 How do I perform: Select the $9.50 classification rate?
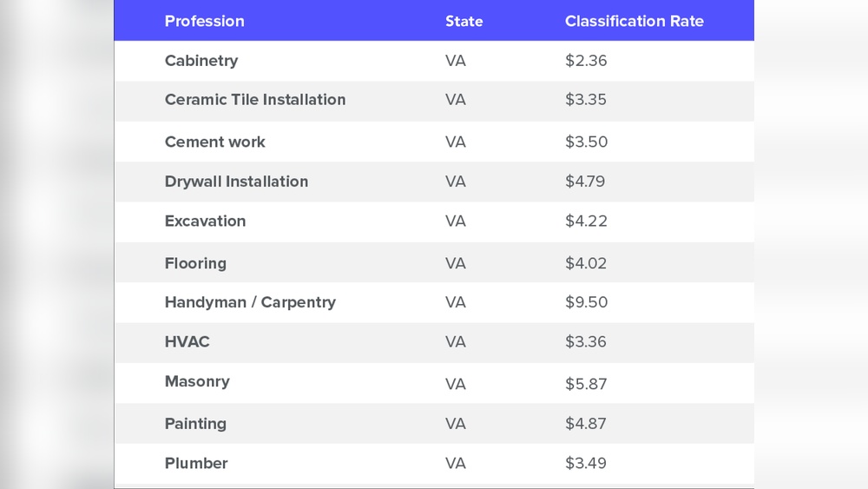tap(586, 302)
